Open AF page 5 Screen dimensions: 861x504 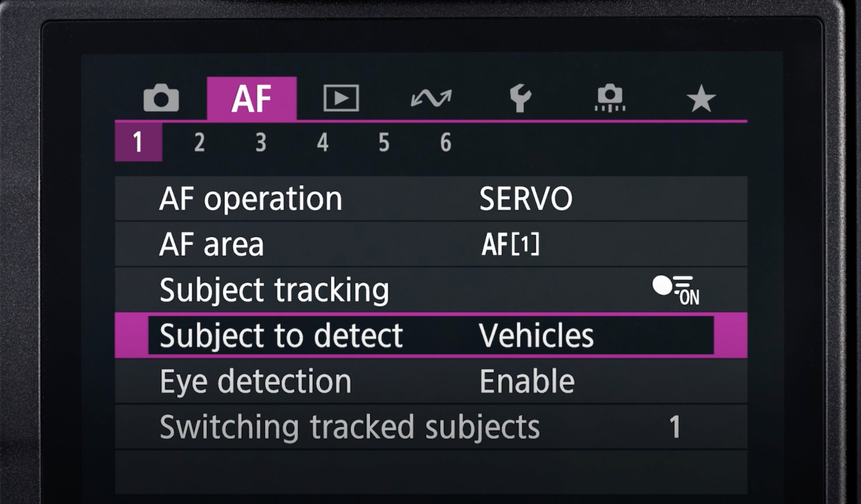[384, 142]
